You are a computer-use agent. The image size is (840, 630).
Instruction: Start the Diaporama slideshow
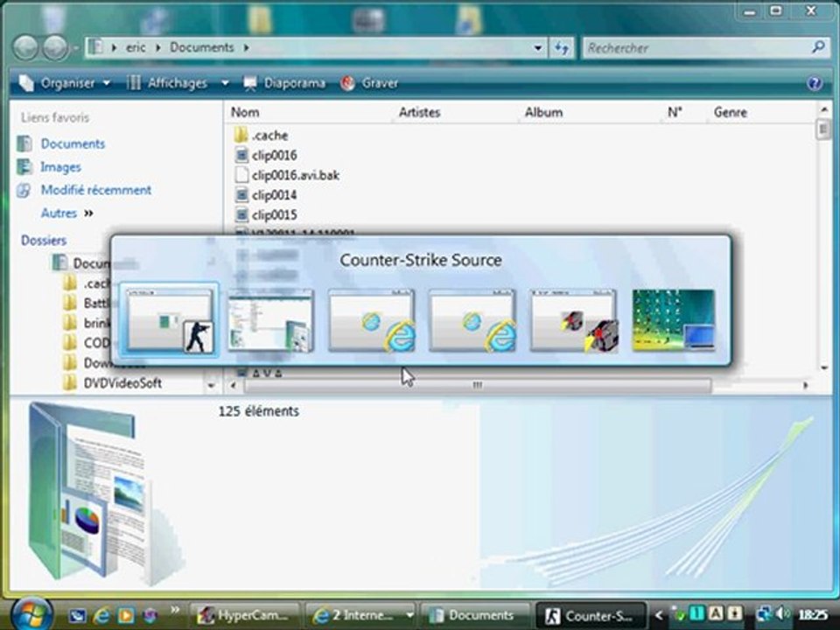click(x=284, y=83)
